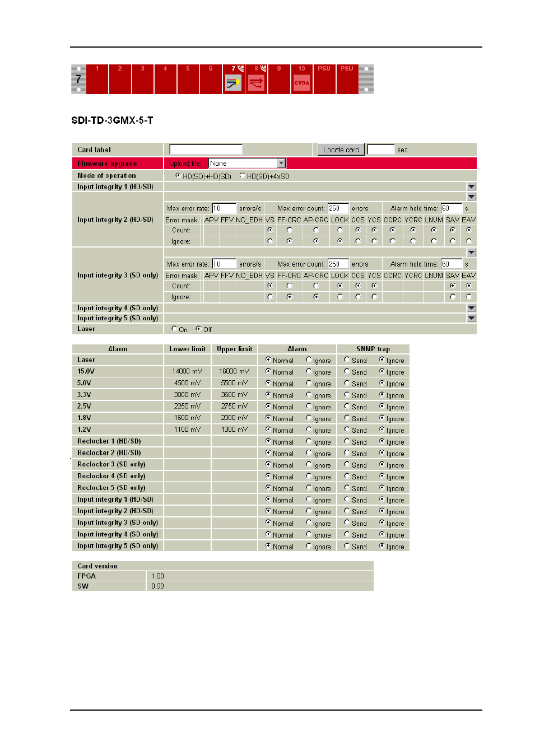Click the 15.0V lower limit 14000 mV
535x756 pixels.
point(188,371)
